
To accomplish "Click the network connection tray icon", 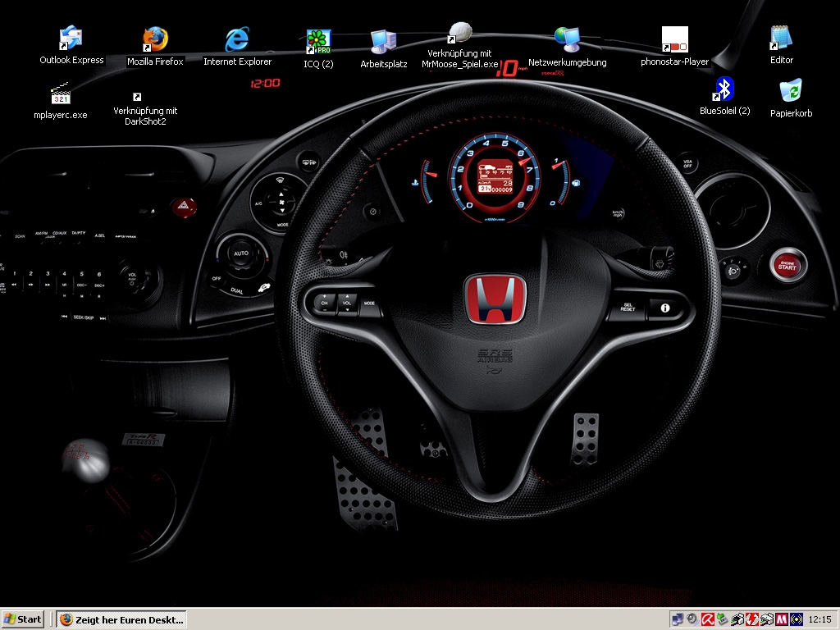I will click(x=677, y=619).
